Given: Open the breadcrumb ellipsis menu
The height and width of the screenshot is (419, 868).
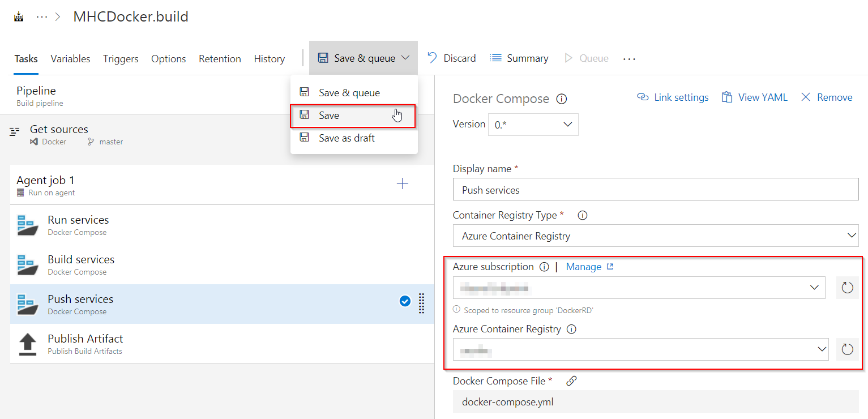Looking at the screenshot, I should pyautogui.click(x=42, y=17).
